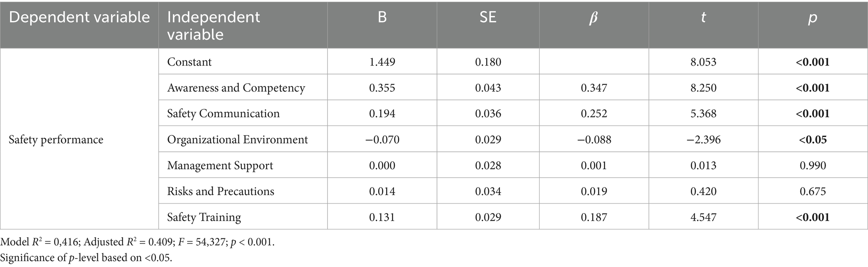Image resolution: width=868 pixels, height=267 pixels.
Task: Select the "Constant" row label
Action: pos(189,62)
